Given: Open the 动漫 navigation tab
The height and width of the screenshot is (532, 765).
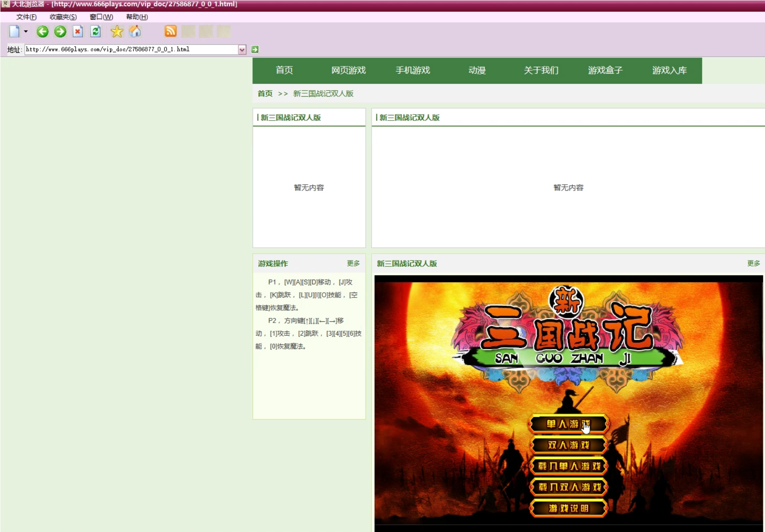Looking at the screenshot, I should (477, 70).
